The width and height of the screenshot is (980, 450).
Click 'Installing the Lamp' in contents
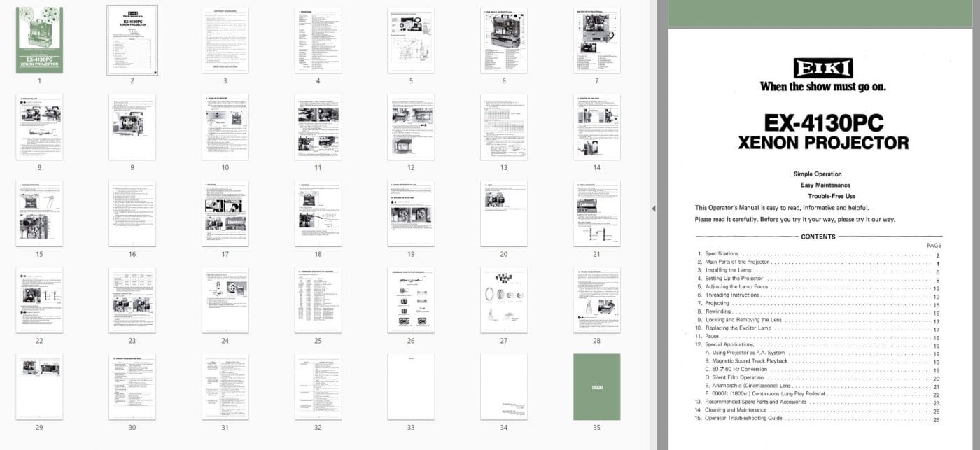point(729,270)
